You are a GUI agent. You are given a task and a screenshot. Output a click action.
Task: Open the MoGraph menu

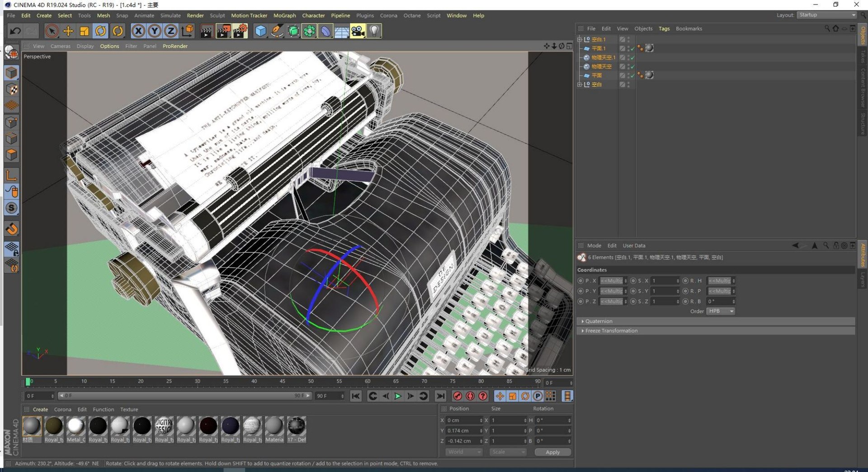(284, 15)
